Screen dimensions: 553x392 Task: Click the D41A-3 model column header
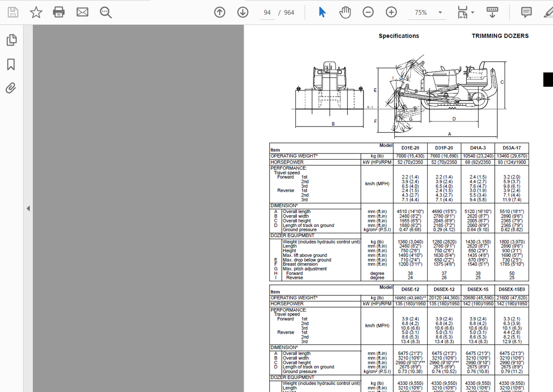(478, 148)
